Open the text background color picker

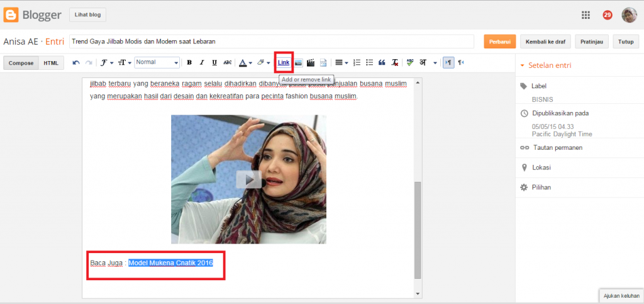point(264,62)
